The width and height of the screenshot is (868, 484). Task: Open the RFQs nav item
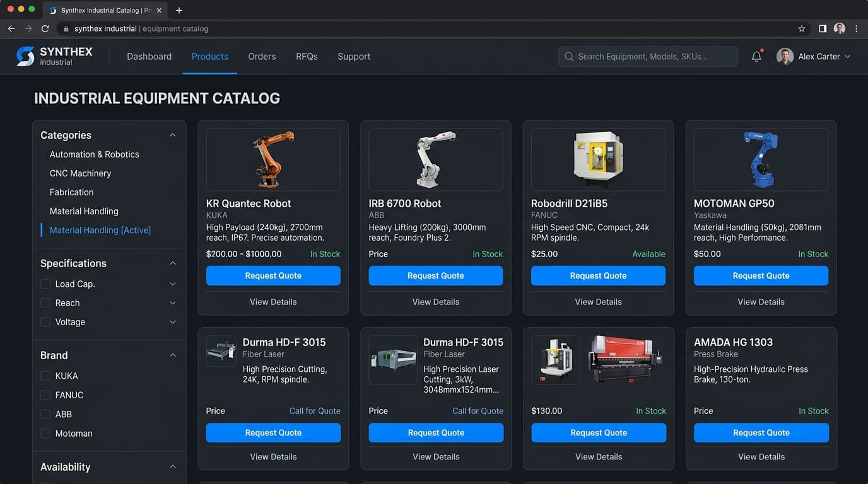pyautogui.click(x=307, y=57)
